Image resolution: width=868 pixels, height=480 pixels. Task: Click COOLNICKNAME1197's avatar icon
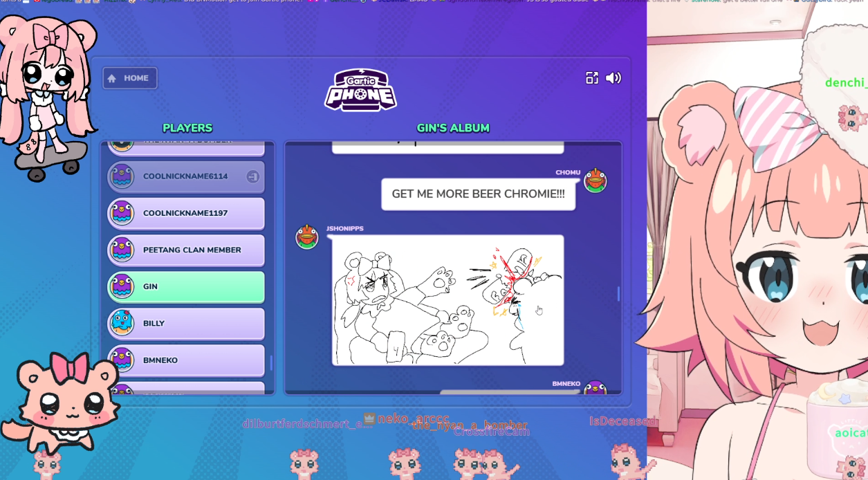tap(122, 213)
